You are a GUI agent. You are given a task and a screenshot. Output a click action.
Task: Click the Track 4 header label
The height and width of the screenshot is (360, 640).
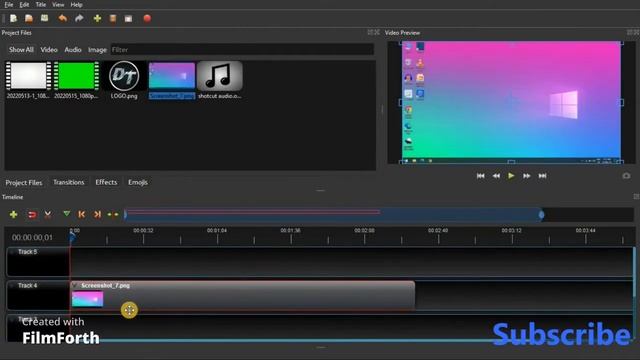click(27, 286)
